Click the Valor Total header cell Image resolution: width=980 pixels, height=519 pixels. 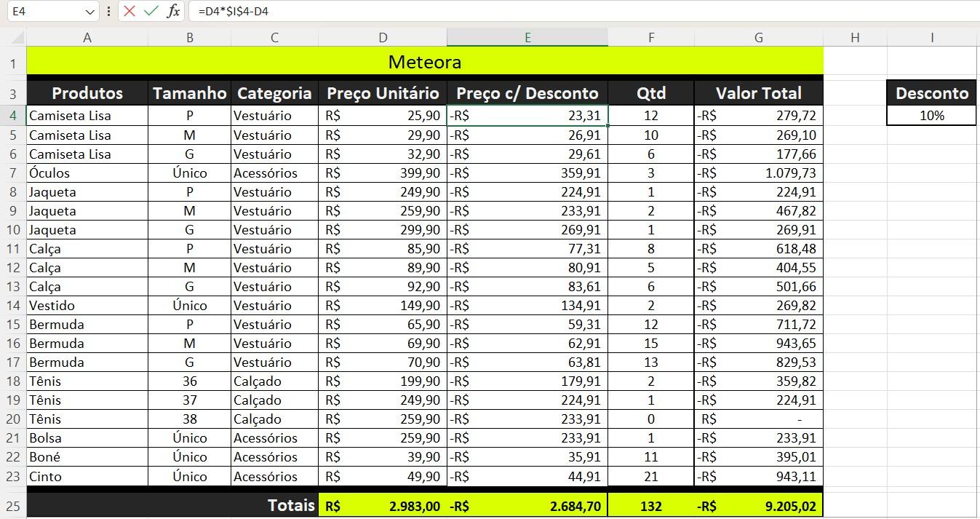(759, 93)
